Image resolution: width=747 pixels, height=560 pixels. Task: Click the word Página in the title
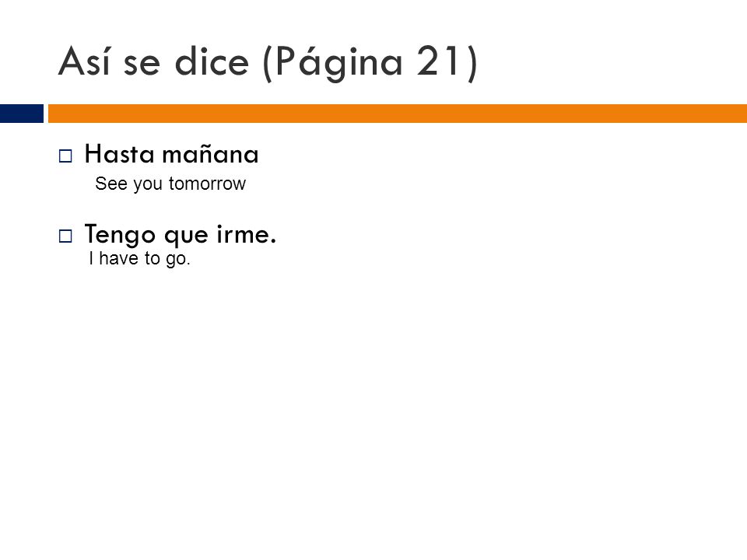pos(339,64)
